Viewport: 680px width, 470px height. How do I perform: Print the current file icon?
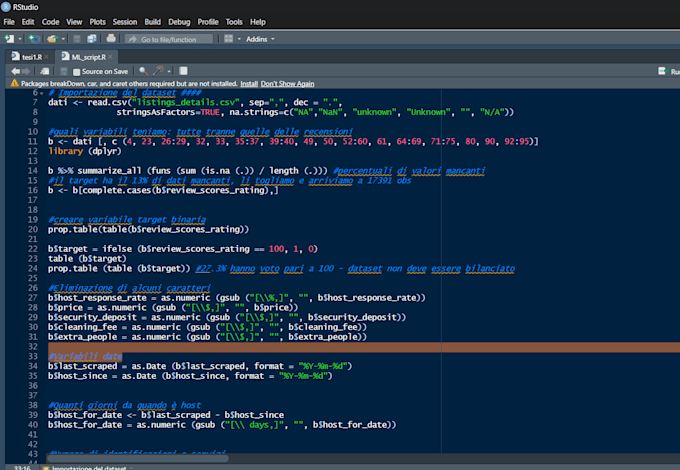(x=111, y=38)
